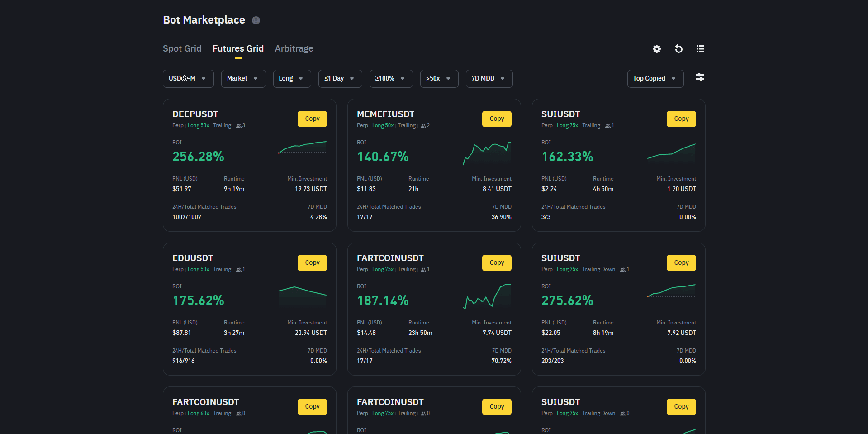The height and width of the screenshot is (434, 868).
Task: Switch to the Spot Grid tab
Action: [x=182, y=48]
